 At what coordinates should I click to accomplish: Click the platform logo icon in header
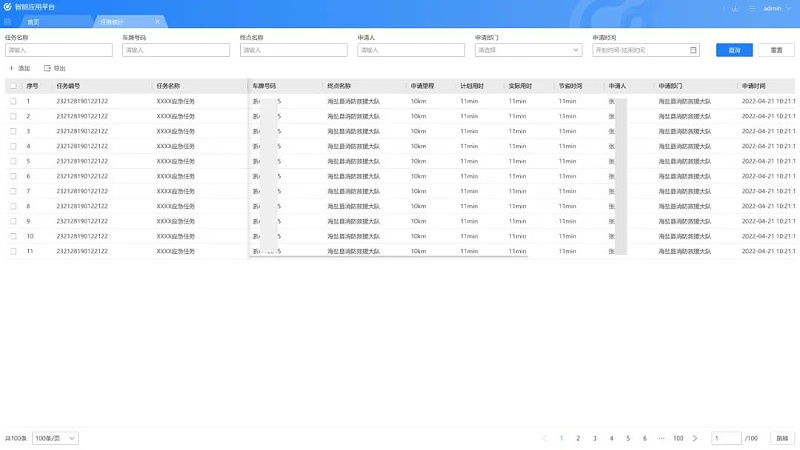click(x=8, y=7)
